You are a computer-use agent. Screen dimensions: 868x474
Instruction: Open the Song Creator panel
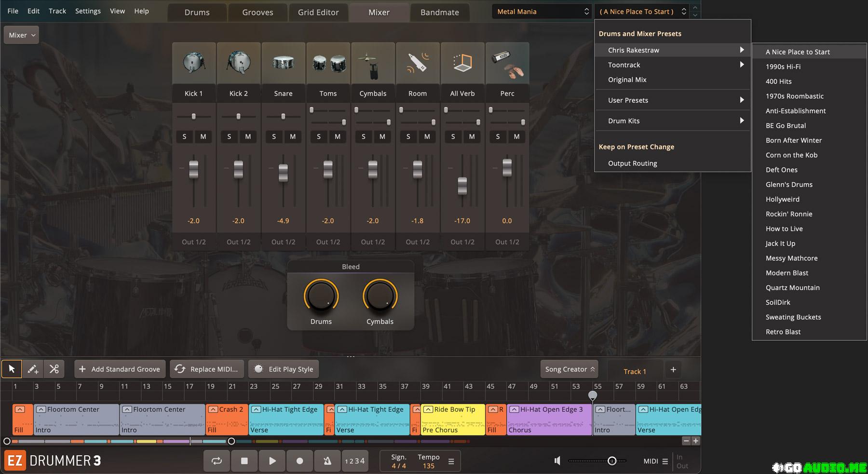(570, 369)
